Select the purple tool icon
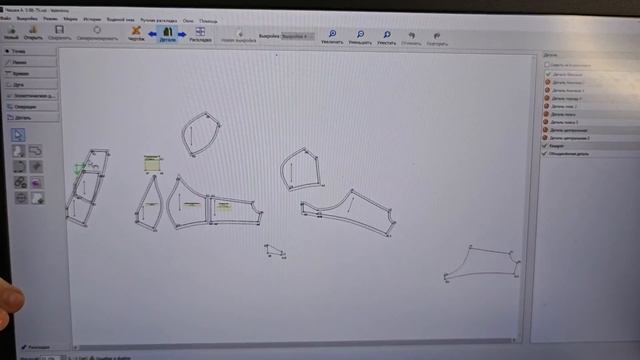Screen dimensions: 640x360 [x=37, y=182]
